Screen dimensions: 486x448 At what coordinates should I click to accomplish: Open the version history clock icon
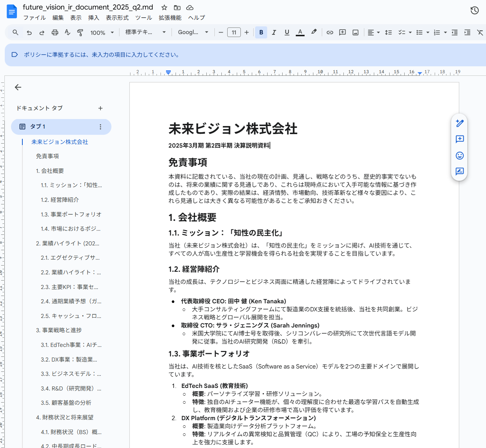[474, 11]
